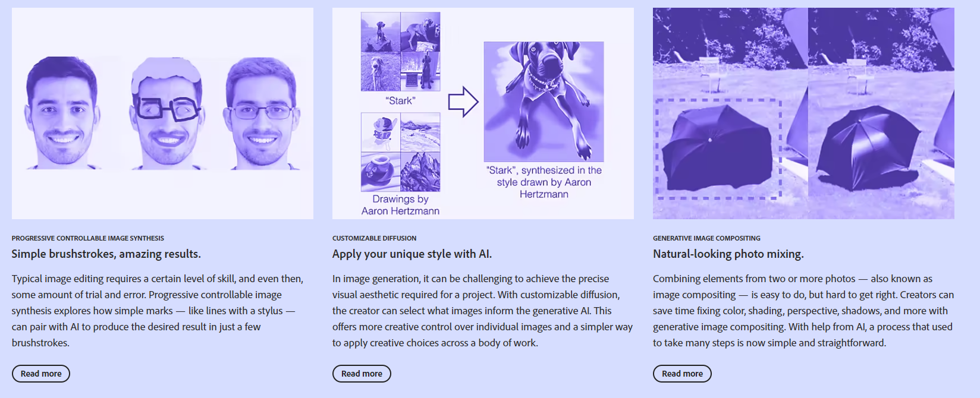Click the Progressive Controllable Image Synthesis label
This screenshot has width=980, height=398.
(x=88, y=238)
